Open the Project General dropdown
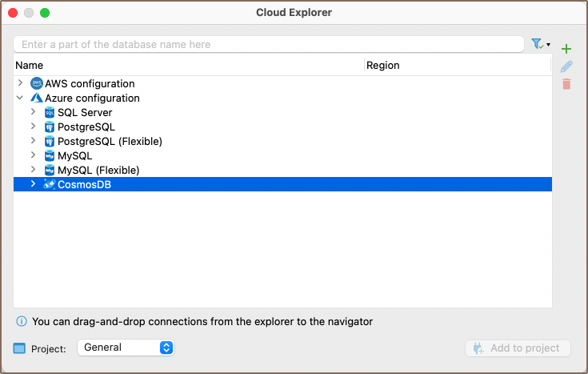Viewport: 588px width, 374px height. tap(126, 348)
